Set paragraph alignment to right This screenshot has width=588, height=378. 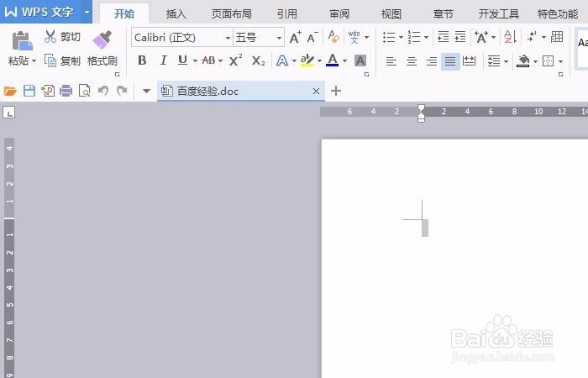point(432,60)
